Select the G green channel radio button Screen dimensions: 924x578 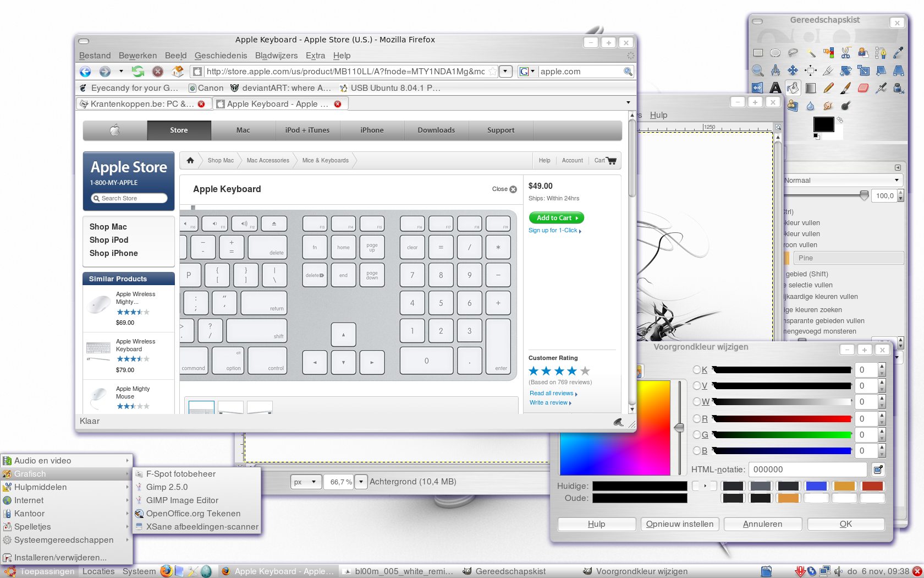(x=697, y=435)
